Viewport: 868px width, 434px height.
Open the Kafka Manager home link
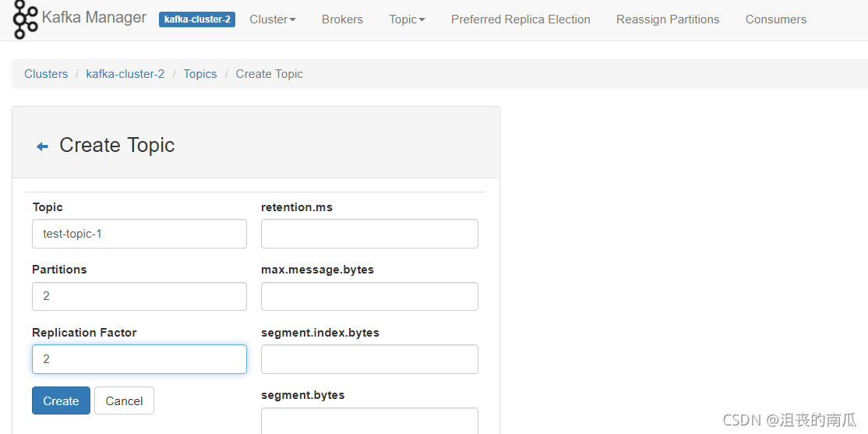(x=94, y=18)
